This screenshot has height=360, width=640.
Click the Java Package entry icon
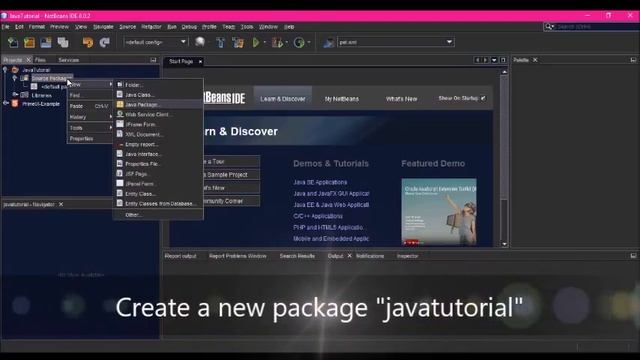120,104
